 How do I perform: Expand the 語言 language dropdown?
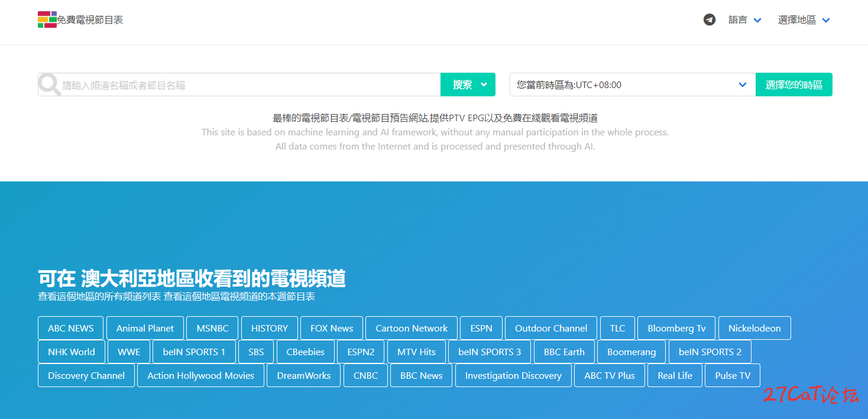(x=744, y=20)
